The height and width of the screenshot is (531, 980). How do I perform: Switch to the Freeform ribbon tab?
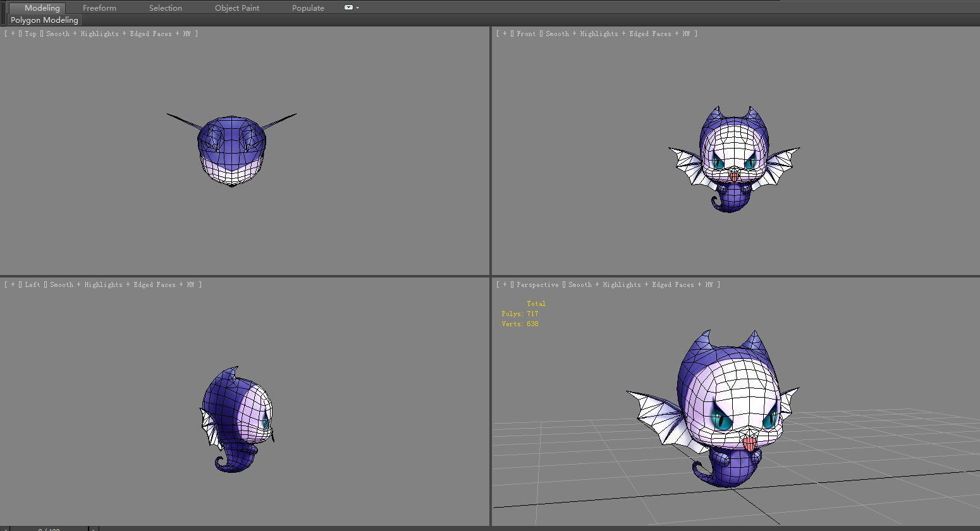(x=99, y=8)
